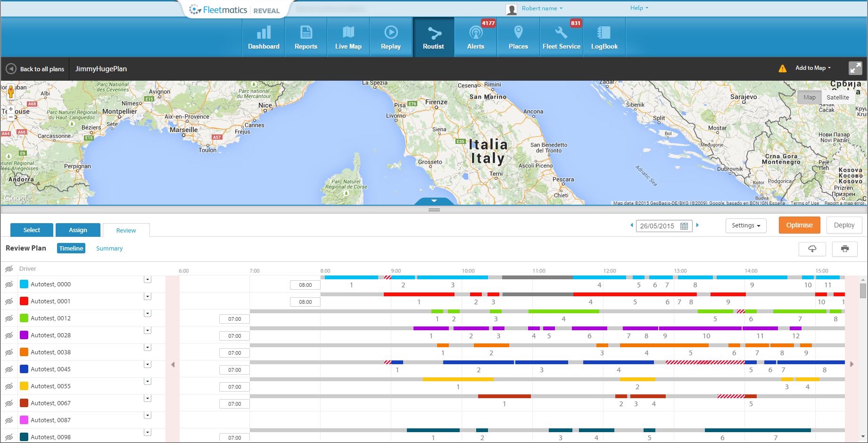Zoom out on the map

[11, 117]
